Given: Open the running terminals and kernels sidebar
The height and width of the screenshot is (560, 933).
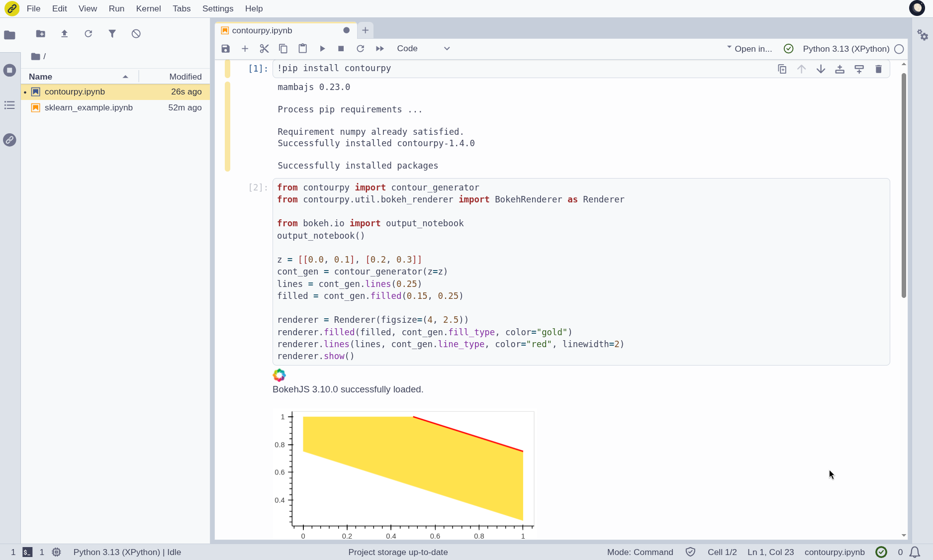Looking at the screenshot, I should point(9,70).
